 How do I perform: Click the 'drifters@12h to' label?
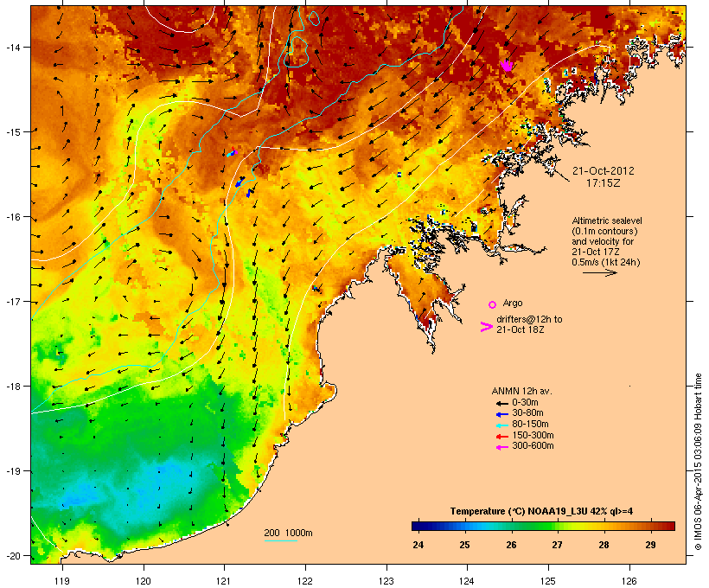[529, 319]
